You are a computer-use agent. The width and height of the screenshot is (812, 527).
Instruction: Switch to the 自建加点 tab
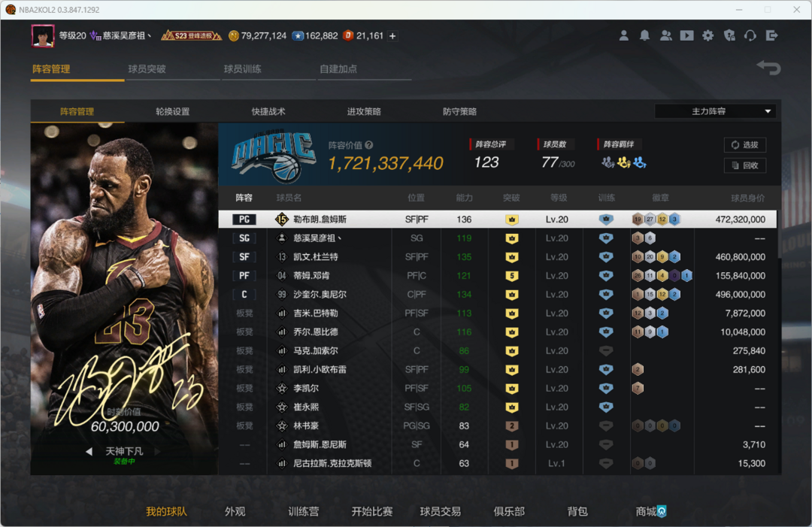pyautogui.click(x=338, y=69)
